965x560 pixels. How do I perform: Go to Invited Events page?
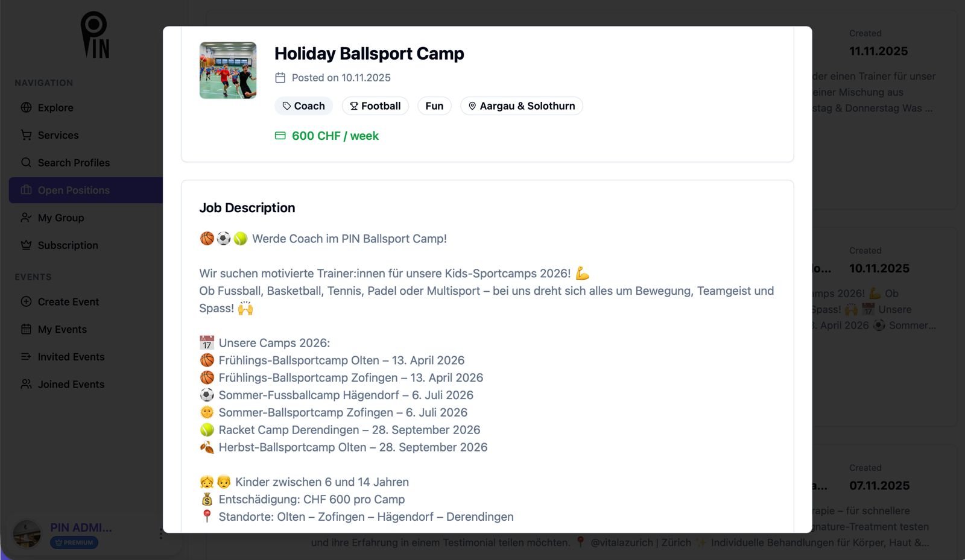point(71,357)
